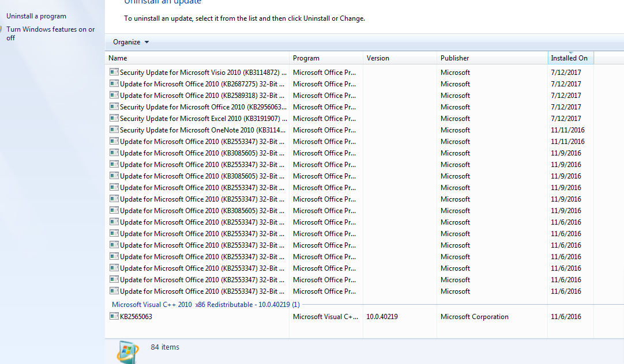This screenshot has height=364, width=624.
Task: Click the icon of Visio 2010 KB3114872 update
Action: point(114,72)
